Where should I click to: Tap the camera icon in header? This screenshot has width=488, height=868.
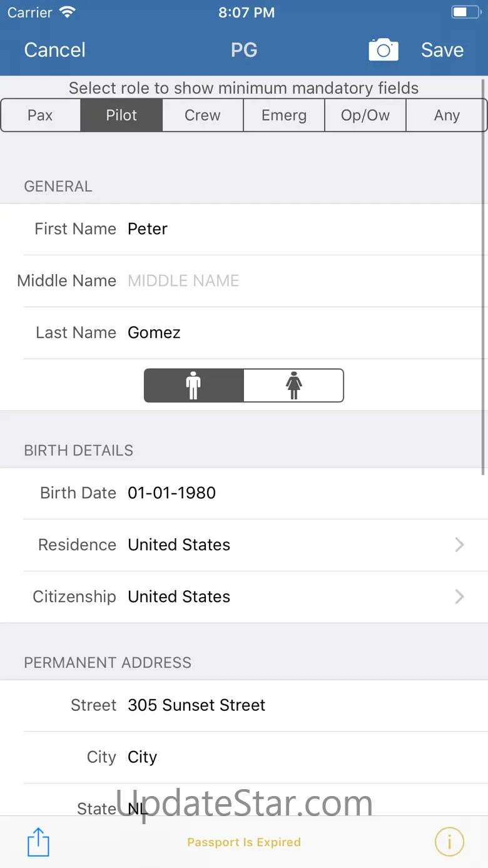(383, 50)
